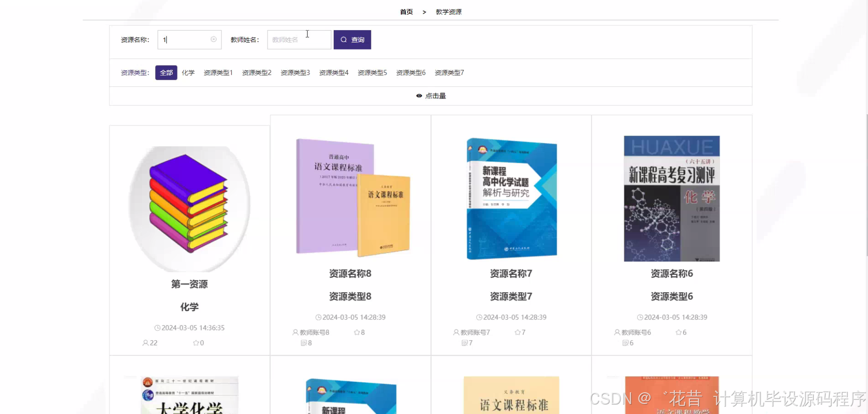The height and width of the screenshot is (414, 868).
Task: Open the 首页 breadcrumb link
Action: coord(406,12)
